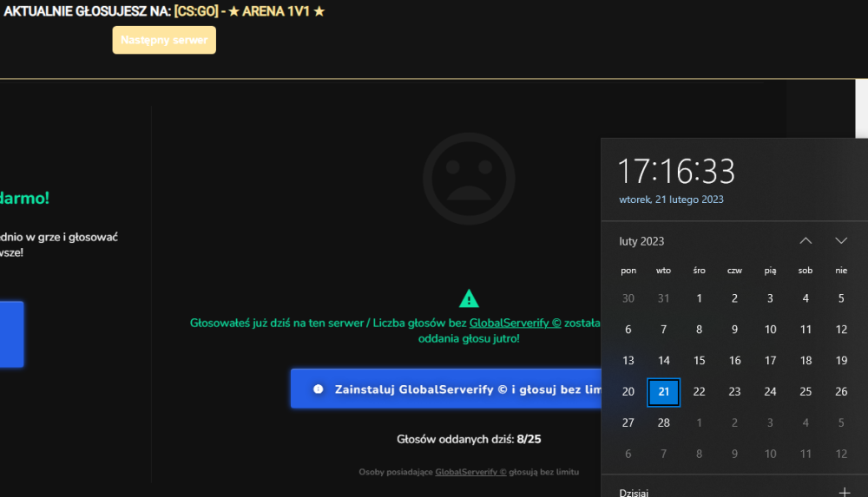Click the blue button at left edge
Viewport: 868px width, 497px height.
tap(11, 334)
